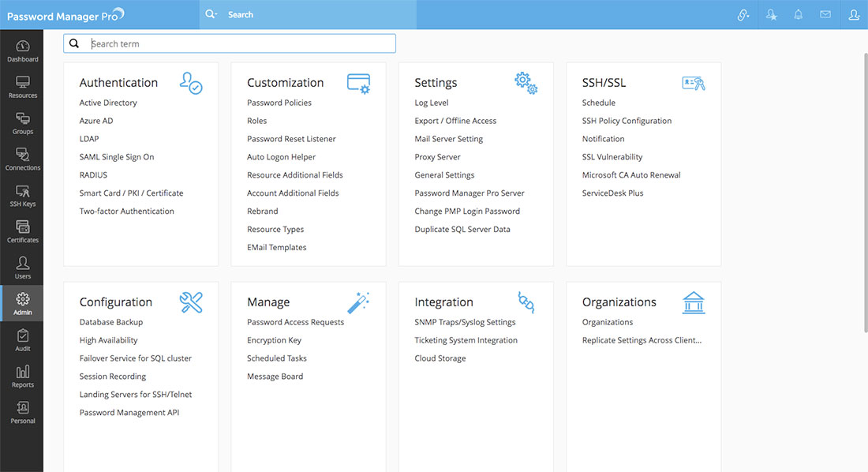Open Database Backup configuration
This screenshot has width=868, height=472.
(x=111, y=322)
